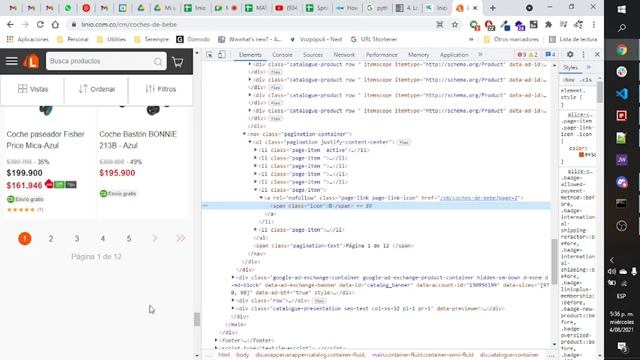The image size is (640, 360).
Task: Go to pagination page 5
Action: (x=129, y=239)
